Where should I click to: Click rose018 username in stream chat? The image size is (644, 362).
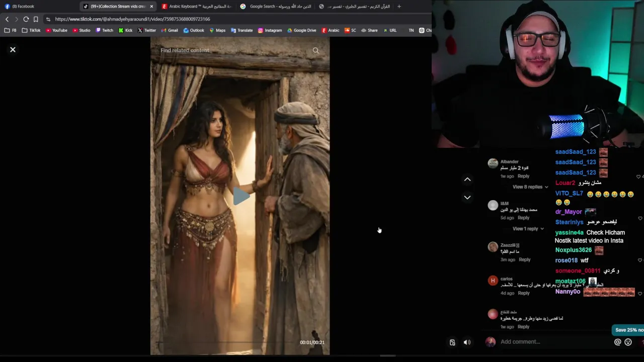point(566,260)
